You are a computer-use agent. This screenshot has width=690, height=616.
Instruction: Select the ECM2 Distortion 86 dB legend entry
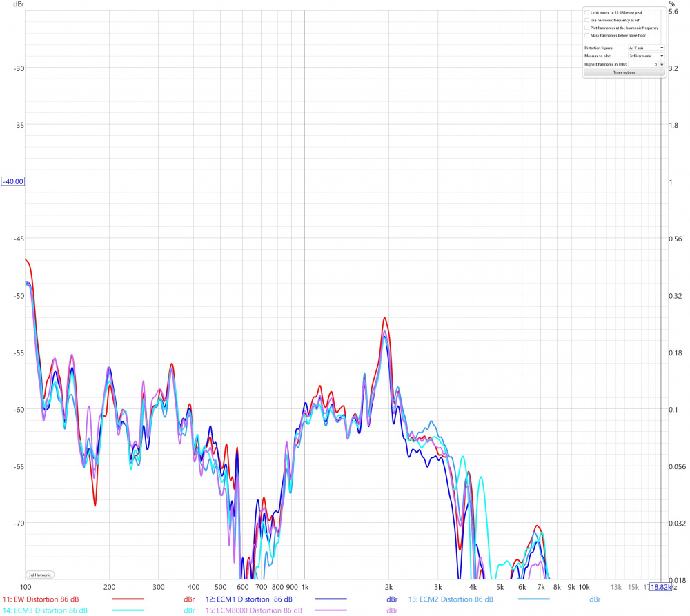point(451,599)
